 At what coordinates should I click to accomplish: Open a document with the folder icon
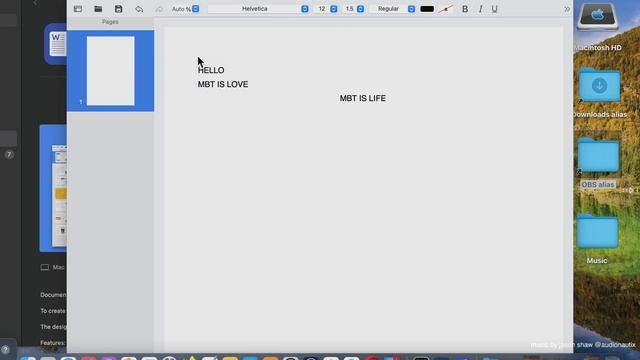click(x=98, y=9)
